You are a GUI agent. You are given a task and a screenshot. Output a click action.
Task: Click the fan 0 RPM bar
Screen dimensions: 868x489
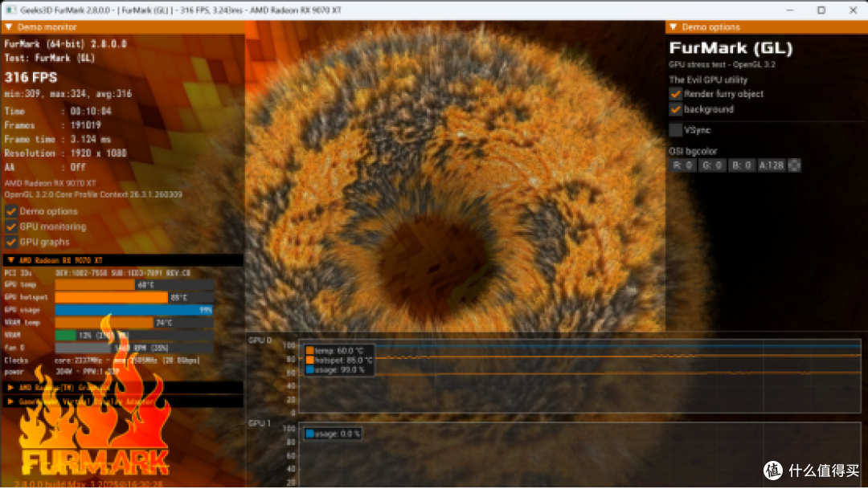tap(134, 348)
